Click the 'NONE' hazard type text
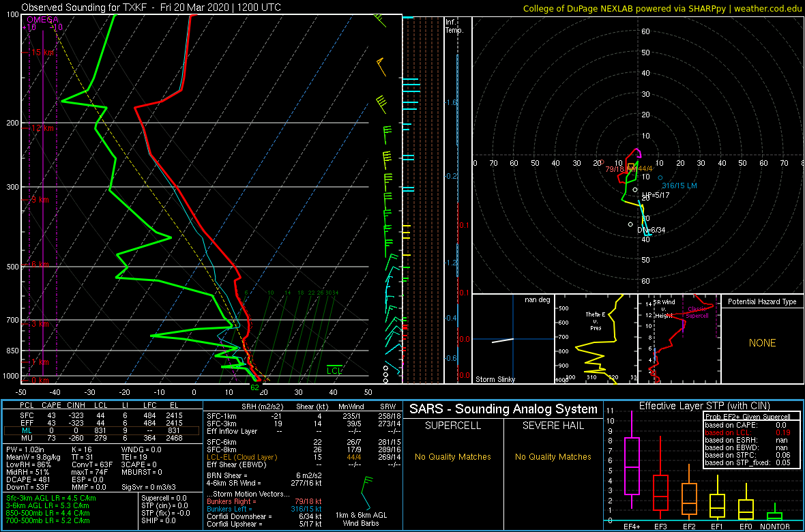 [x=762, y=343]
